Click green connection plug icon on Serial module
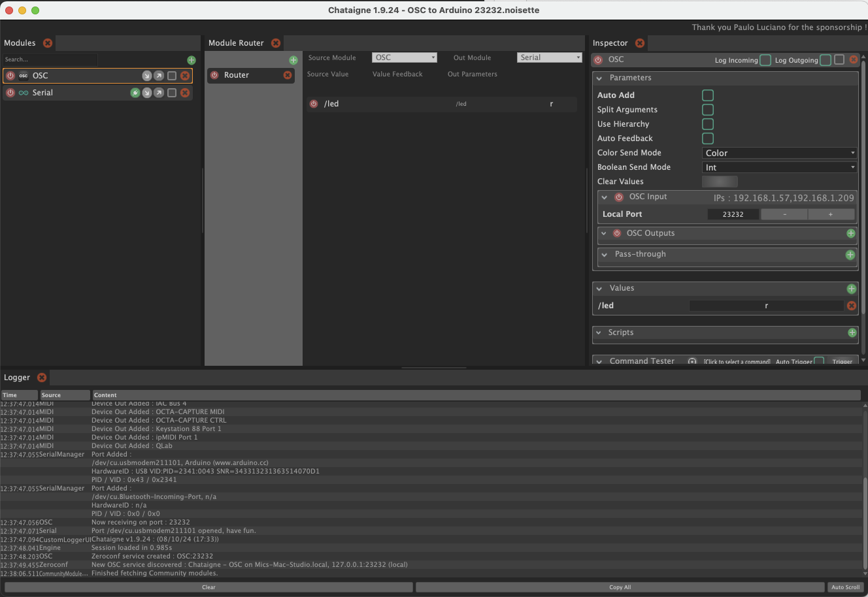This screenshot has height=597, width=868. point(135,93)
